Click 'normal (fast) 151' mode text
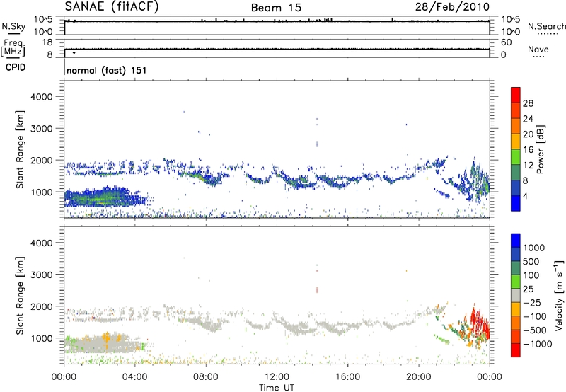Image resolution: width=566 pixels, height=392 pixels. [107, 70]
